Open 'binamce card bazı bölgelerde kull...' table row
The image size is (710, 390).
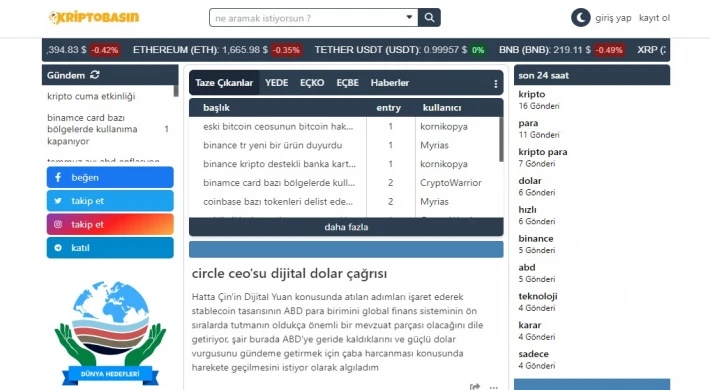pos(279,183)
